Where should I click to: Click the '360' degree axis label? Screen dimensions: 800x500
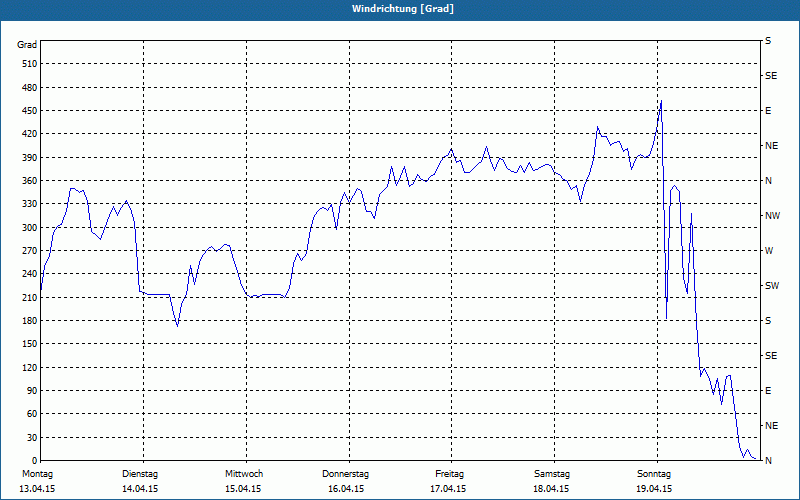click(30, 181)
